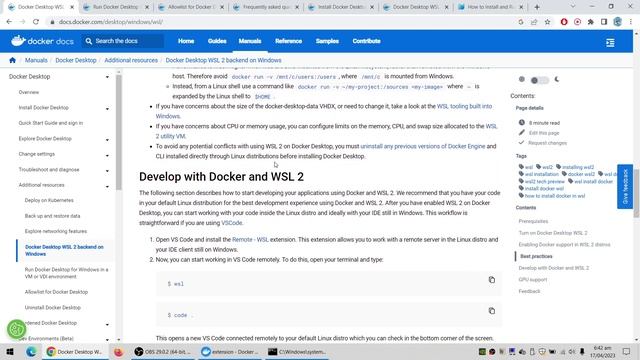Viewport: 640px width, 360px height.
Task: Open the browser tab search dropdown arrow
Action: [x=573, y=7]
